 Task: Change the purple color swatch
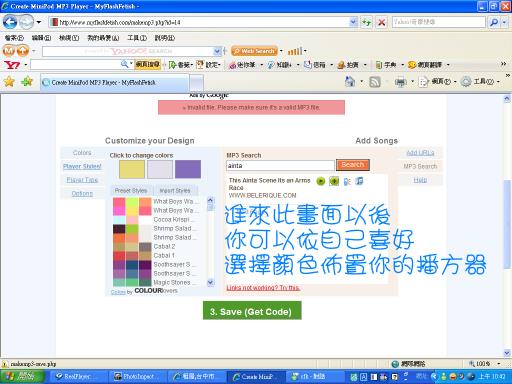pyautogui.click(x=188, y=169)
